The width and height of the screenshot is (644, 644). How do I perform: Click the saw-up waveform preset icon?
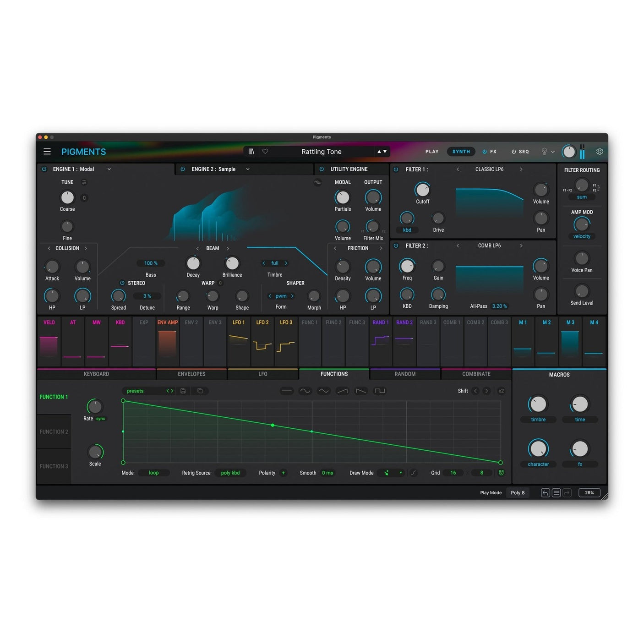342,391
